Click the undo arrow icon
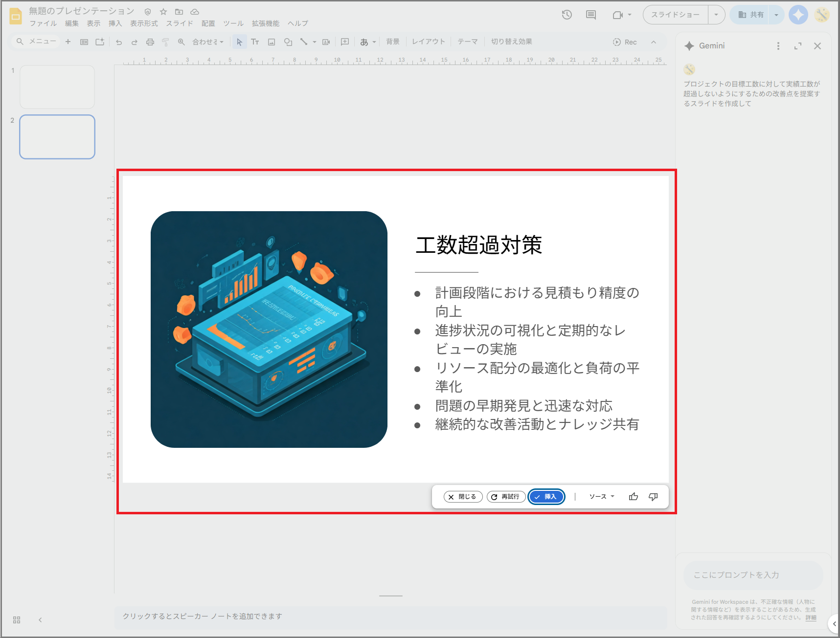 (119, 42)
